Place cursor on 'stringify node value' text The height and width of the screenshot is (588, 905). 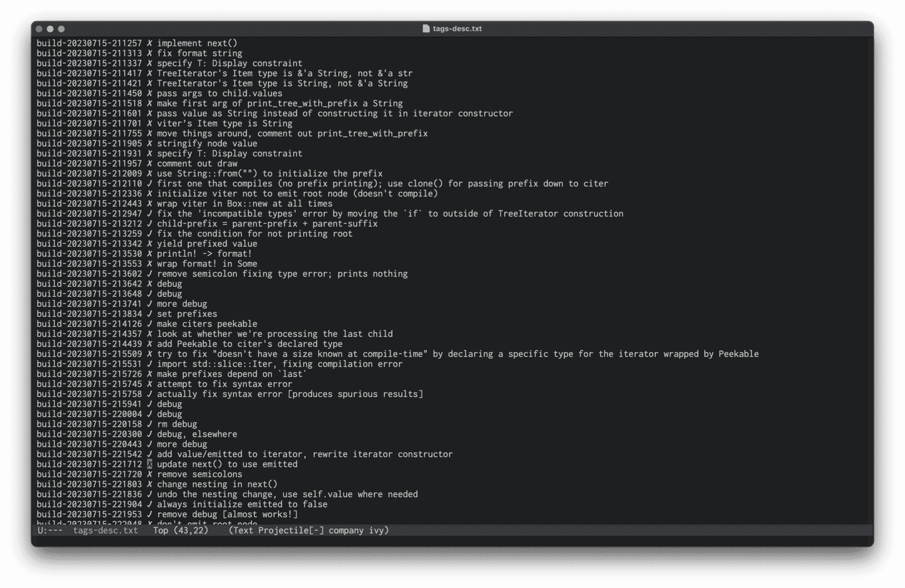pyautogui.click(x=207, y=144)
